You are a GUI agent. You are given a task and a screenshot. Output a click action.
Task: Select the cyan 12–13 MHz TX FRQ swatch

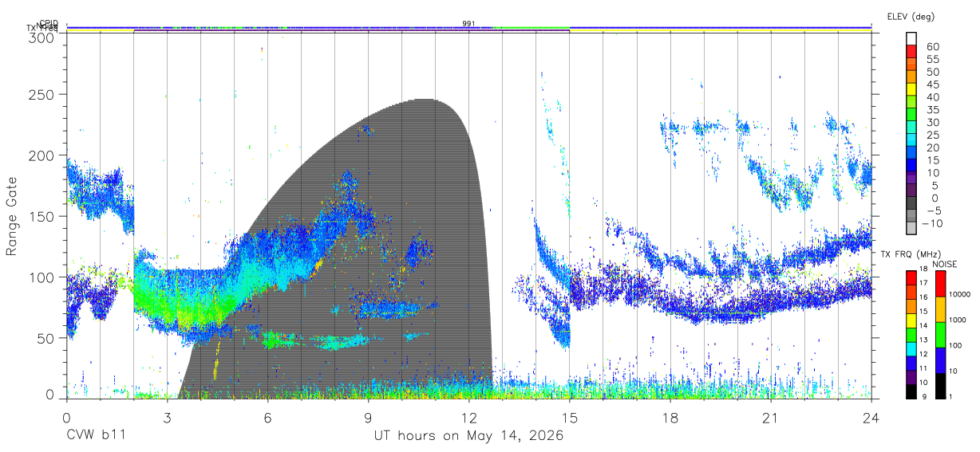(911, 348)
